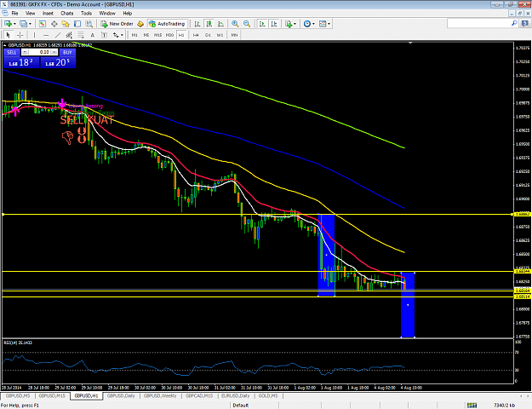Switch to M1 timeframe

coord(134,35)
